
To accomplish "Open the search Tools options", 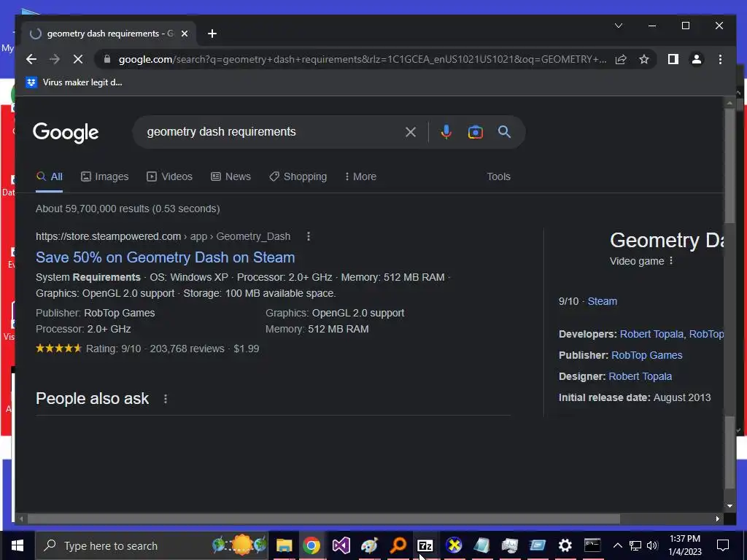I will (498, 176).
